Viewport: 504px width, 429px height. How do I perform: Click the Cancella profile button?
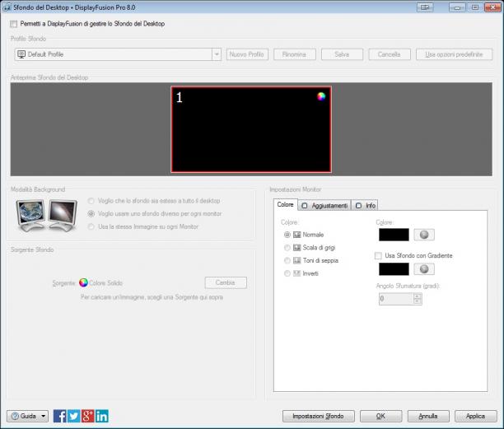(x=390, y=54)
